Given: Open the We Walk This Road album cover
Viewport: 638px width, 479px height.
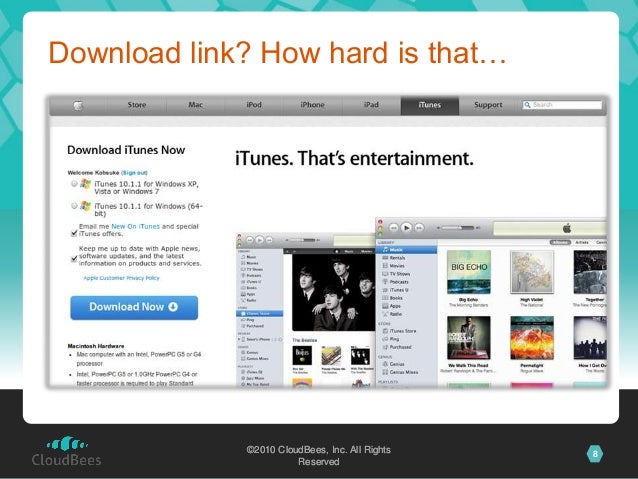Looking at the screenshot, I should coord(469,338).
